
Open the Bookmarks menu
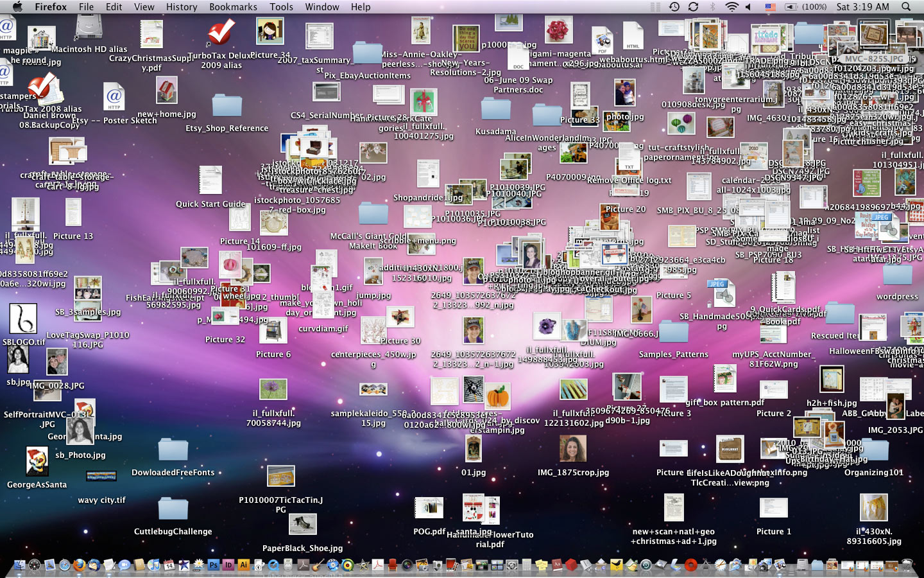click(x=233, y=7)
